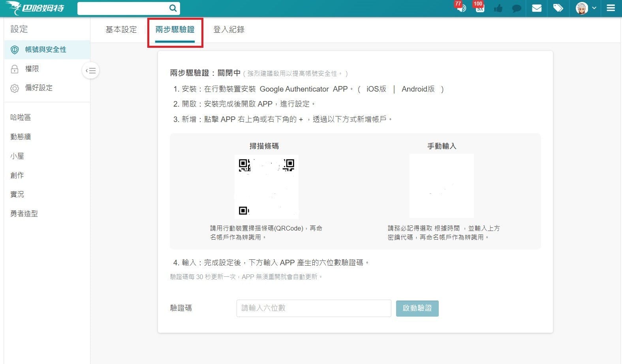Click the 驗證碼 field label
Image resolution: width=622 pixels, height=364 pixels.
pos(181,308)
